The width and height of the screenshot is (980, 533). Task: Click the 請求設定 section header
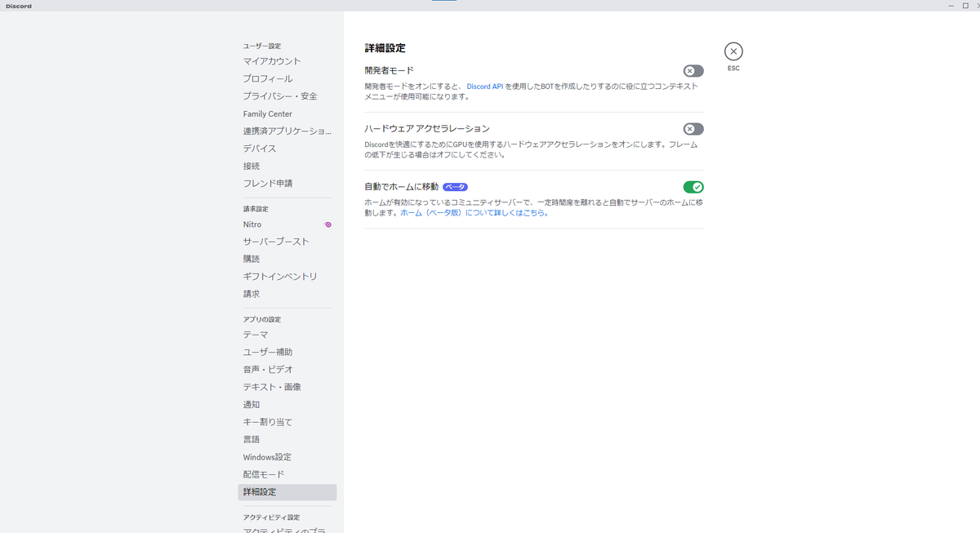pyautogui.click(x=256, y=209)
